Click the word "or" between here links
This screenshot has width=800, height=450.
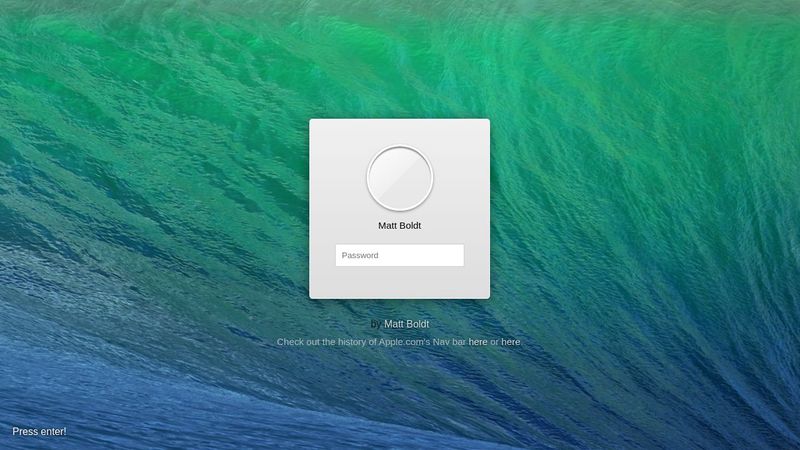pos(494,342)
